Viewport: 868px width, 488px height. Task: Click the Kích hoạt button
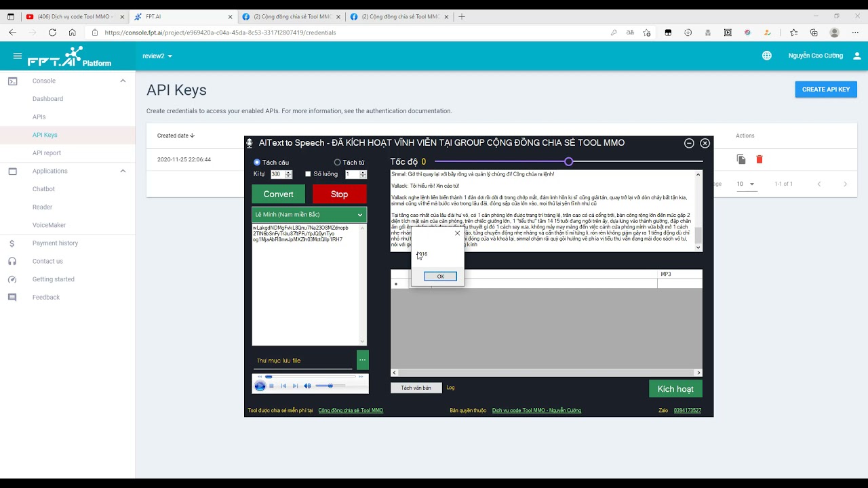click(x=675, y=388)
